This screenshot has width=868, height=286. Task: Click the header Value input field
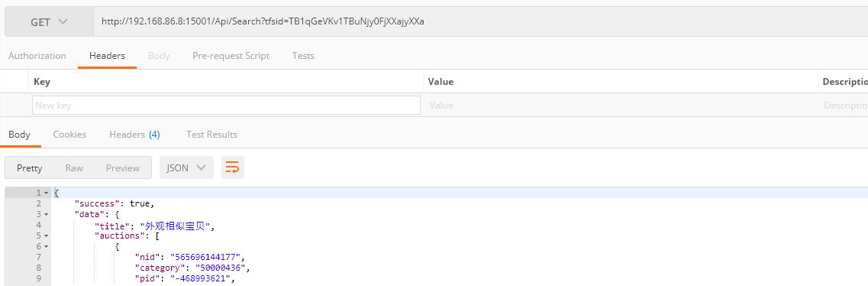click(621, 106)
